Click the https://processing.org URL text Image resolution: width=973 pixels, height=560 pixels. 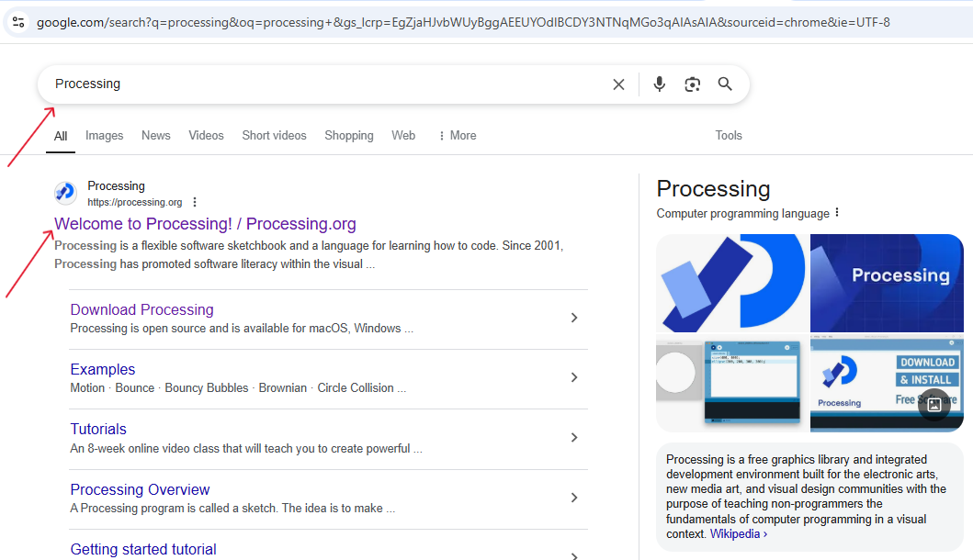click(x=135, y=202)
